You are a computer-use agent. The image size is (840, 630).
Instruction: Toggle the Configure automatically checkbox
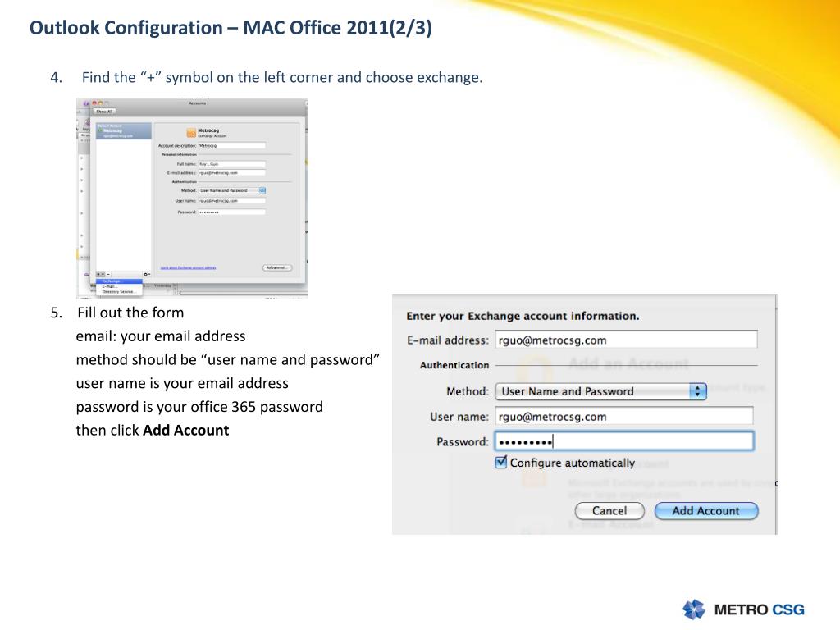tap(501, 462)
